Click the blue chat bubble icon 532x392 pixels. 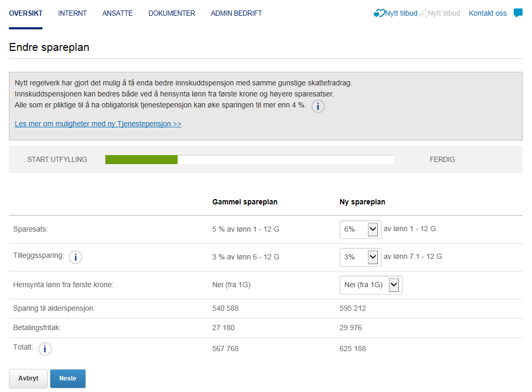pos(518,13)
